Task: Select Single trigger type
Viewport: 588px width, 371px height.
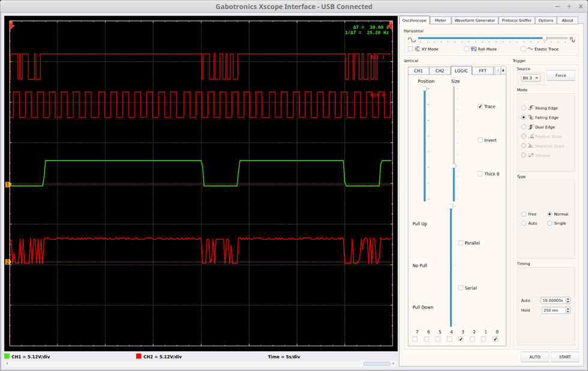Action: pos(550,224)
